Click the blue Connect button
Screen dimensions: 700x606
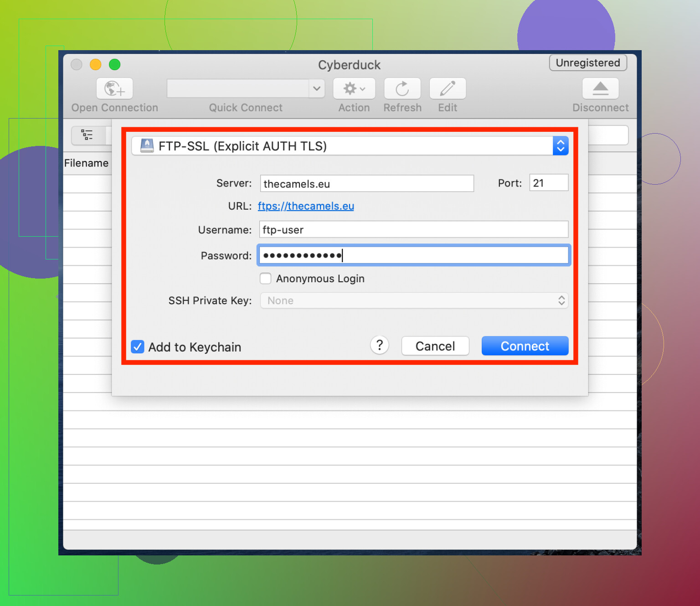pos(525,346)
